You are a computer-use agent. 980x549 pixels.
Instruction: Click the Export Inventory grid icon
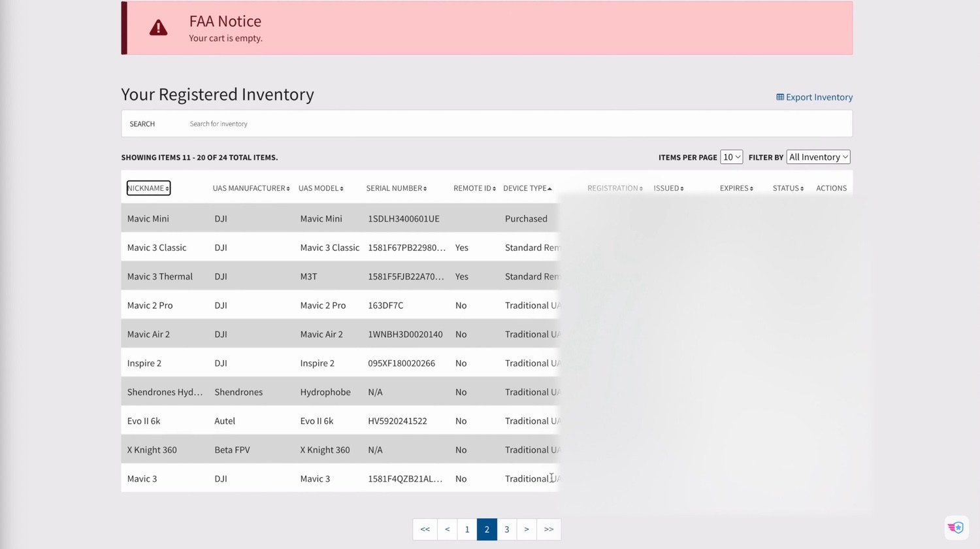pyautogui.click(x=780, y=97)
